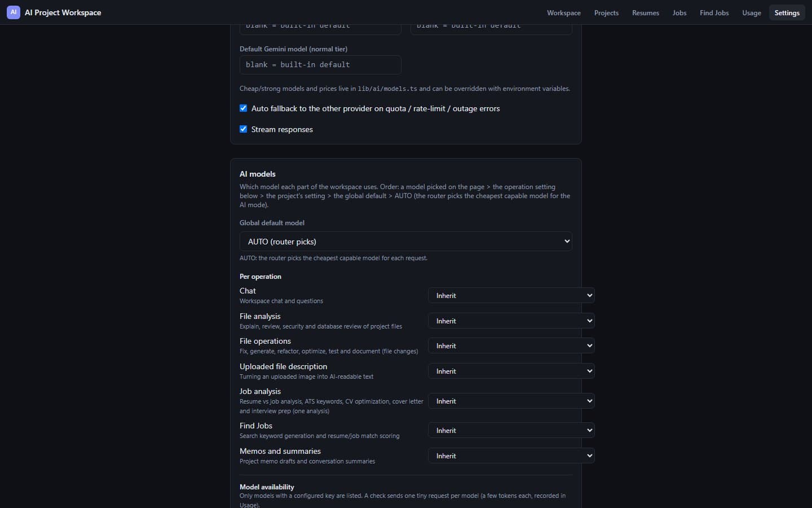Toggle the Stream responses checkbox
The width and height of the screenshot is (812, 508).
click(244, 129)
